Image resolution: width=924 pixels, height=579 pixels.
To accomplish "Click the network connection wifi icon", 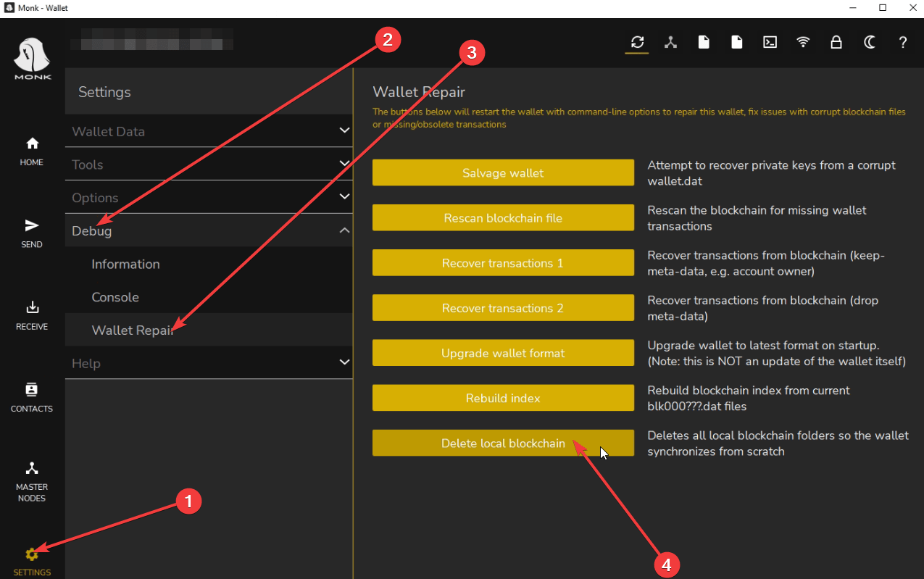I will [x=803, y=42].
